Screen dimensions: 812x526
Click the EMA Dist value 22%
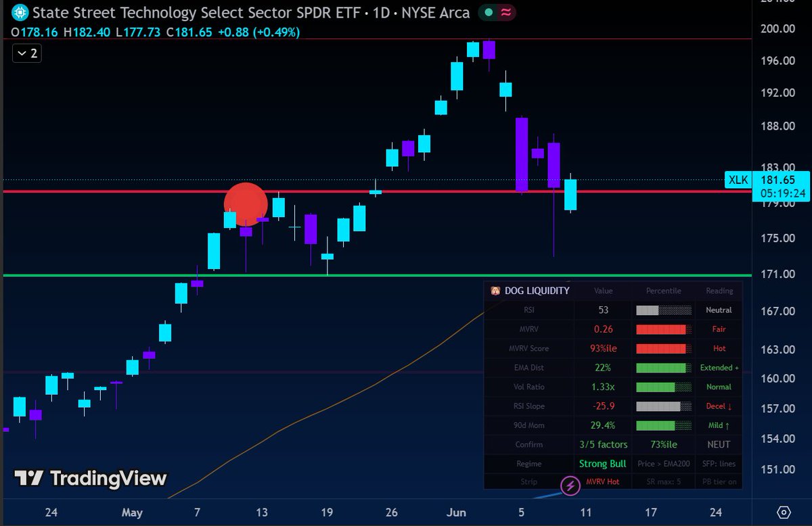point(603,368)
